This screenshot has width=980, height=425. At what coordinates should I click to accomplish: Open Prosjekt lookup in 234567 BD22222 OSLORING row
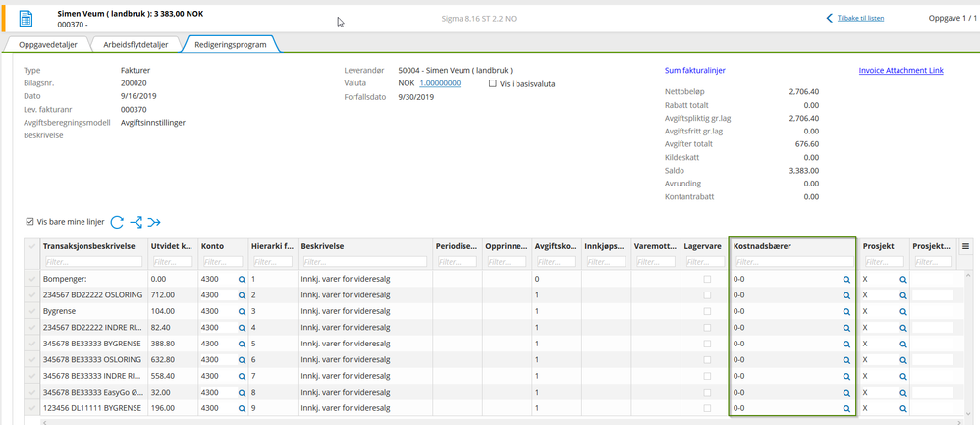pyautogui.click(x=903, y=294)
